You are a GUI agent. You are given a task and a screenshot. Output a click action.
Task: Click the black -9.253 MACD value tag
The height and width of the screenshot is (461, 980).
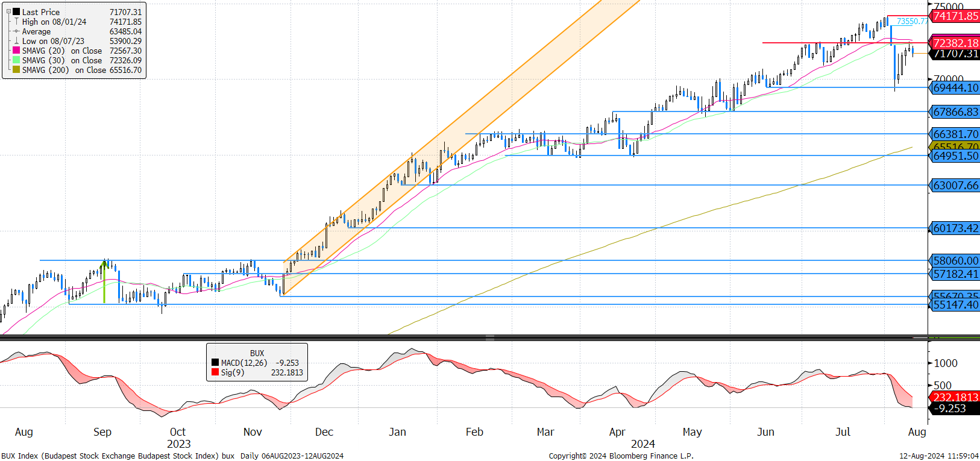955,409
